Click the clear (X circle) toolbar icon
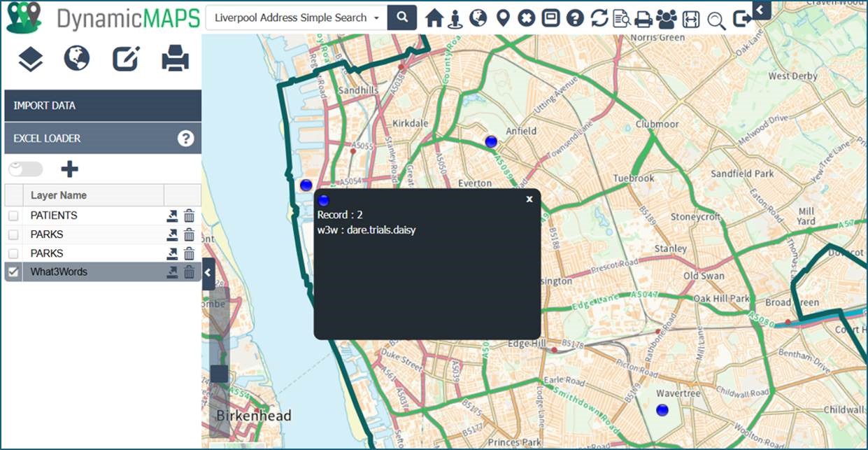868x450 pixels. [x=526, y=18]
